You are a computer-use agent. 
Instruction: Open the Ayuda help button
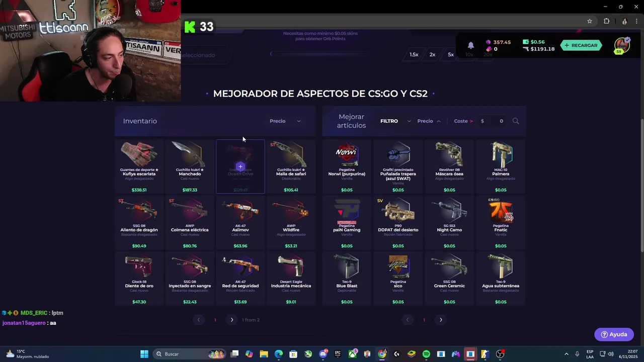(614, 334)
